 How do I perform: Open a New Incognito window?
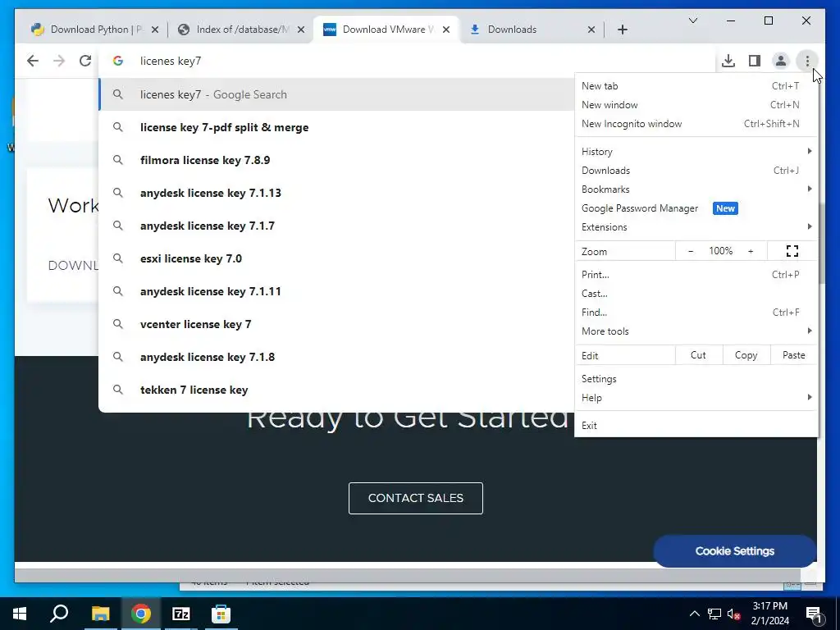tap(696, 124)
